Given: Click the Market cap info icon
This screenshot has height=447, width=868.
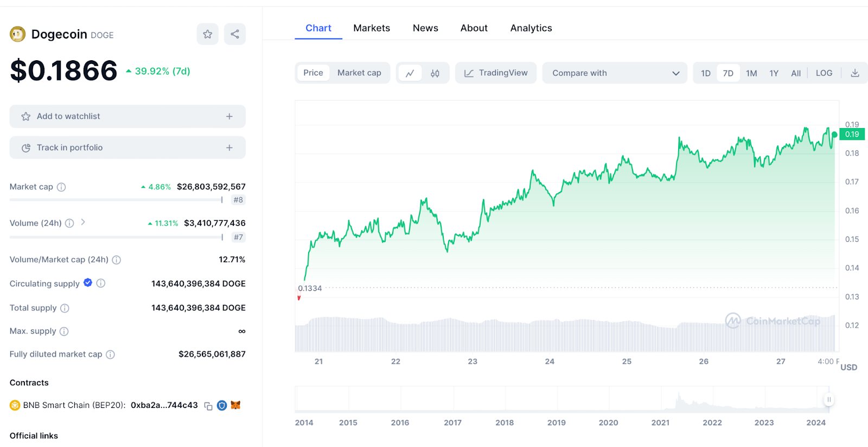Looking at the screenshot, I should point(61,187).
